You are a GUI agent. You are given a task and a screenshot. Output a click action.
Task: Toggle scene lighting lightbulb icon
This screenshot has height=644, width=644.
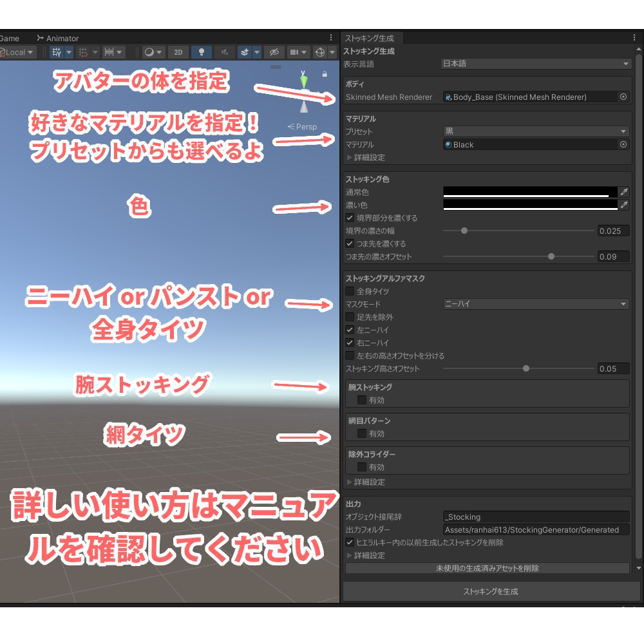click(202, 52)
